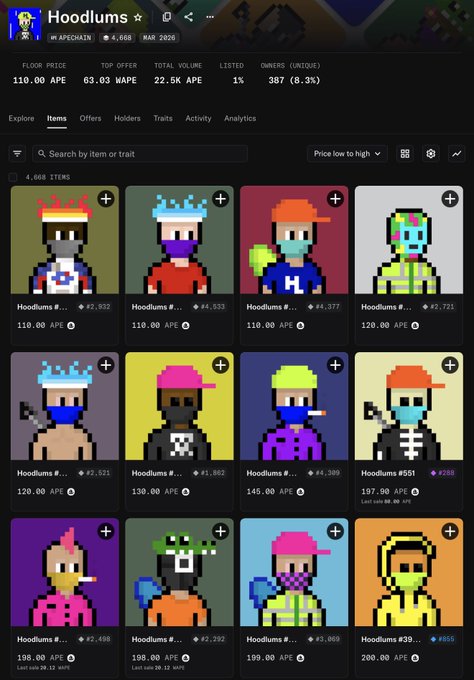Image resolution: width=474 pixels, height=680 pixels.
Task: Open the items display settings gear
Action: [431, 154]
